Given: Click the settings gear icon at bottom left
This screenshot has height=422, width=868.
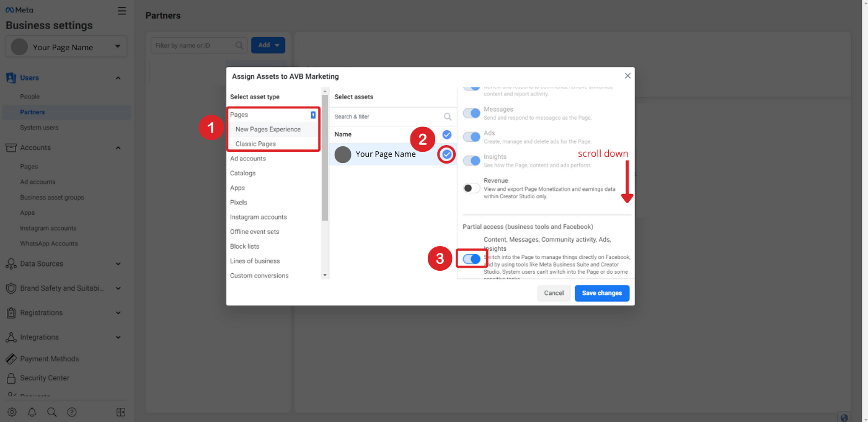Looking at the screenshot, I should point(12,412).
